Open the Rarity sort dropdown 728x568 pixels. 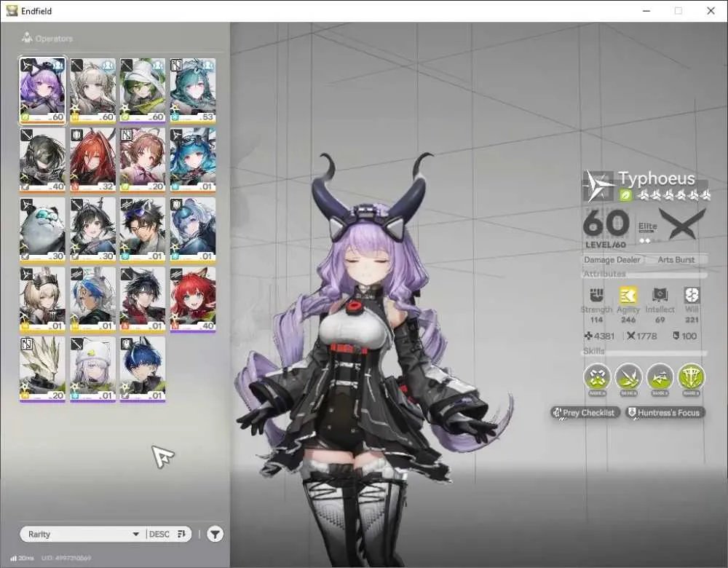tap(84, 534)
